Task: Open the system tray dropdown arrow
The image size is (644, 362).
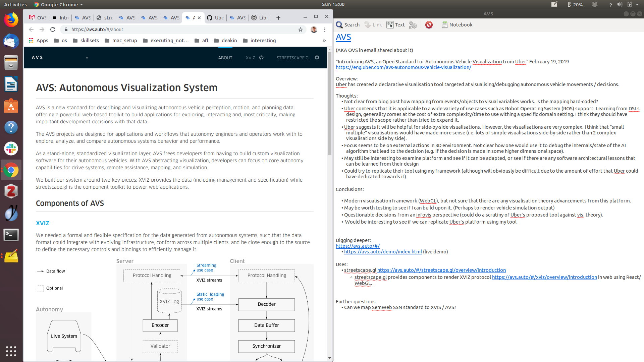Action: (x=637, y=5)
